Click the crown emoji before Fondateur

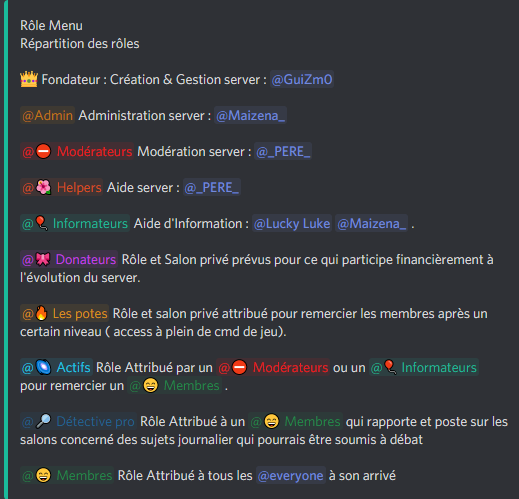coord(29,79)
